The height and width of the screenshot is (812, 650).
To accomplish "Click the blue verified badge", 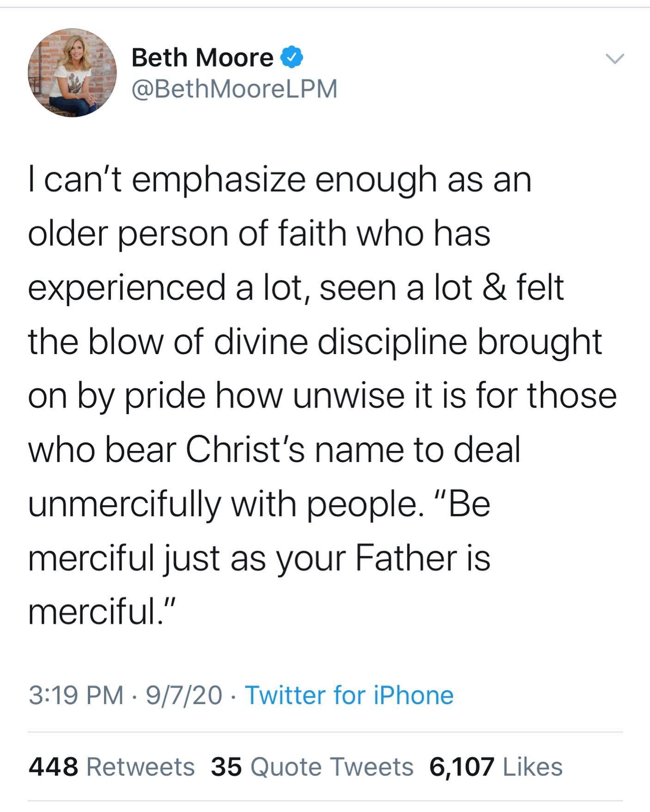I will 293,58.
